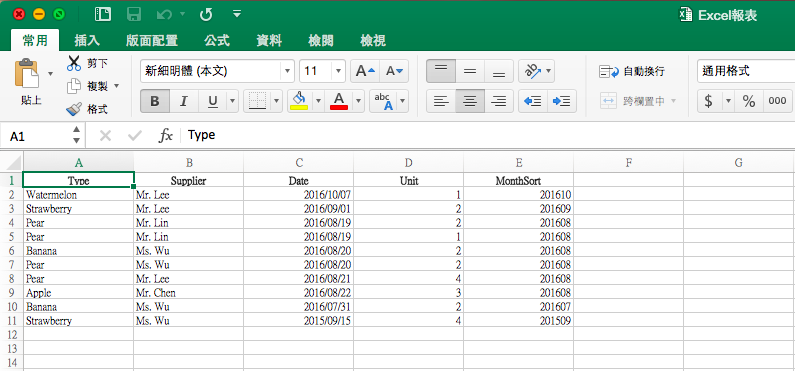Open the fill color dropdown arrow
The image size is (795, 371).
(x=318, y=101)
